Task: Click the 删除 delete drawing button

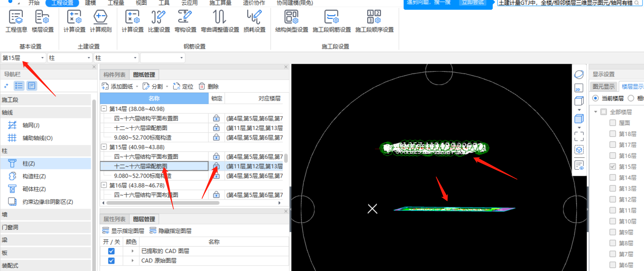Action: pos(209,86)
